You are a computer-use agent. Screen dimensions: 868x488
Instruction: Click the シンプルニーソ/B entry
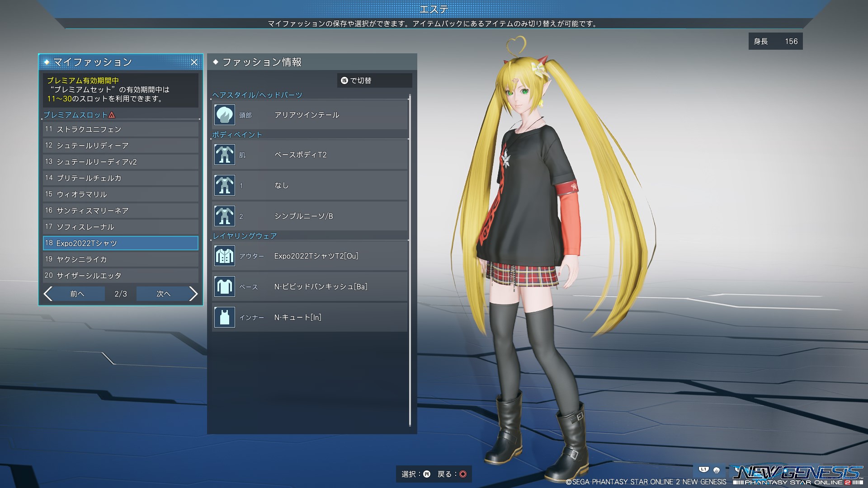tap(310, 216)
